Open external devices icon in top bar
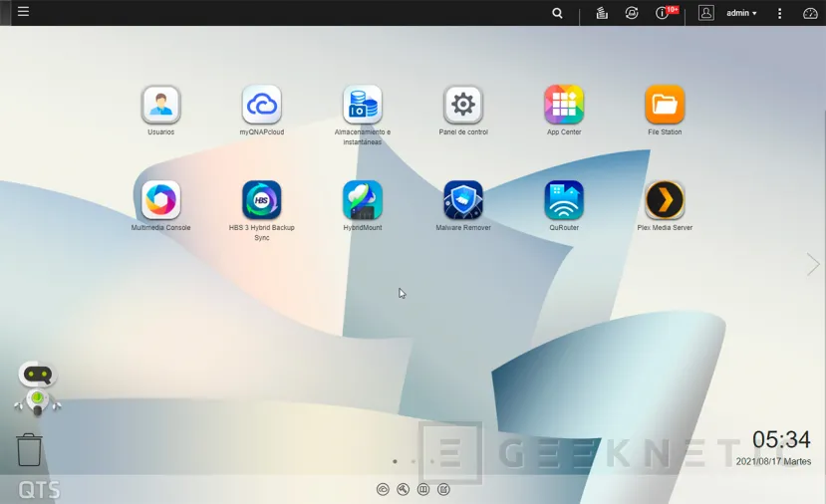This screenshot has width=826, height=504. (632, 13)
